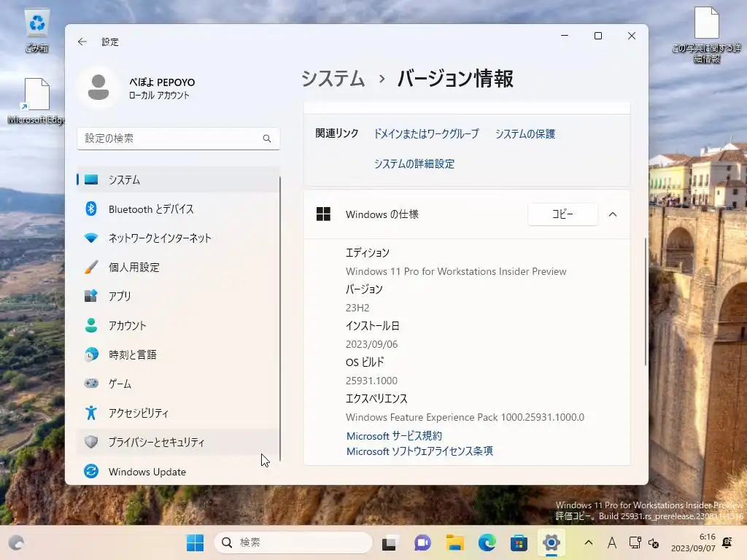747x560 pixels.
Task: Select この写真に関する詳細情報 desktop icon
Action: click(x=706, y=36)
